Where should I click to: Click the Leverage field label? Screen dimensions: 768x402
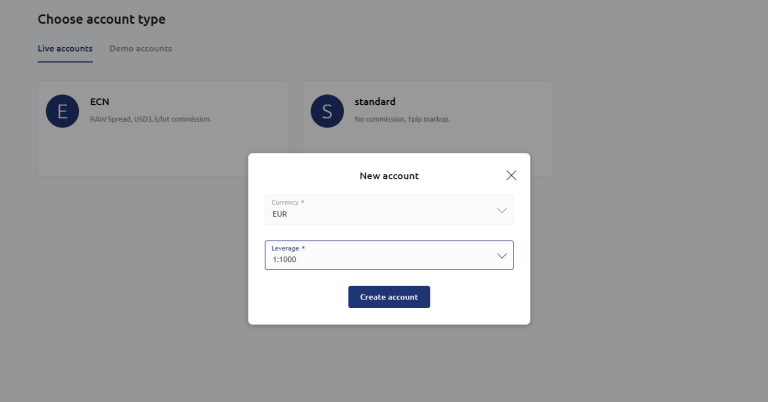point(288,248)
